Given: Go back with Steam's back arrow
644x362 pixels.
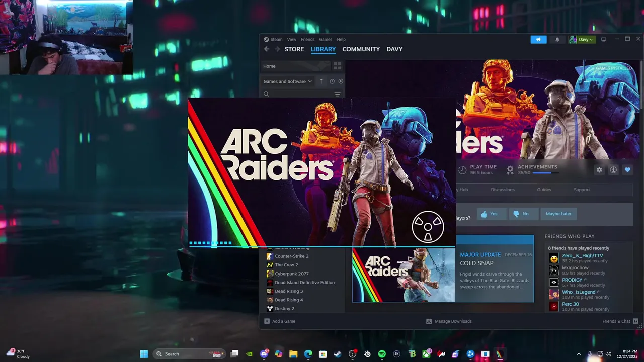Looking at the screenshot, I should [x=267, y=49].
